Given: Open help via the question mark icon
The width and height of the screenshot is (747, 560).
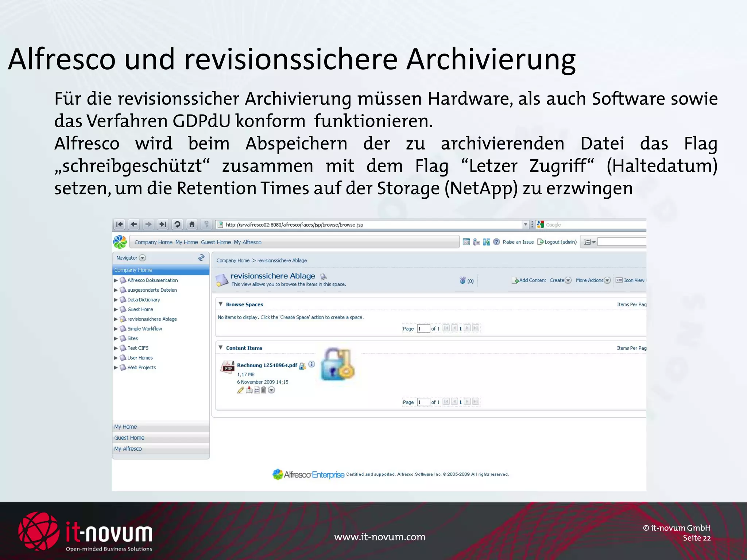Looking at the screenshot, I should pos(496,242).
